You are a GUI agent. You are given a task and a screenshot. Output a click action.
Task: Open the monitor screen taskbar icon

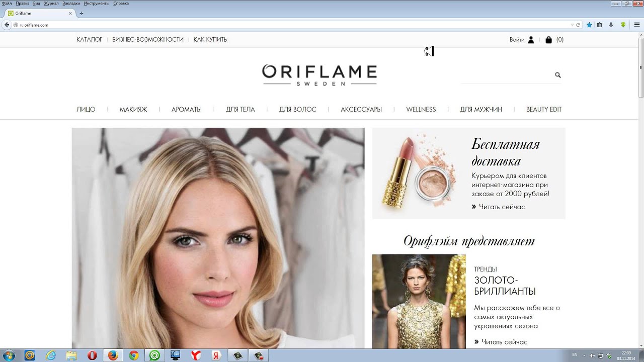click(175, 355)
